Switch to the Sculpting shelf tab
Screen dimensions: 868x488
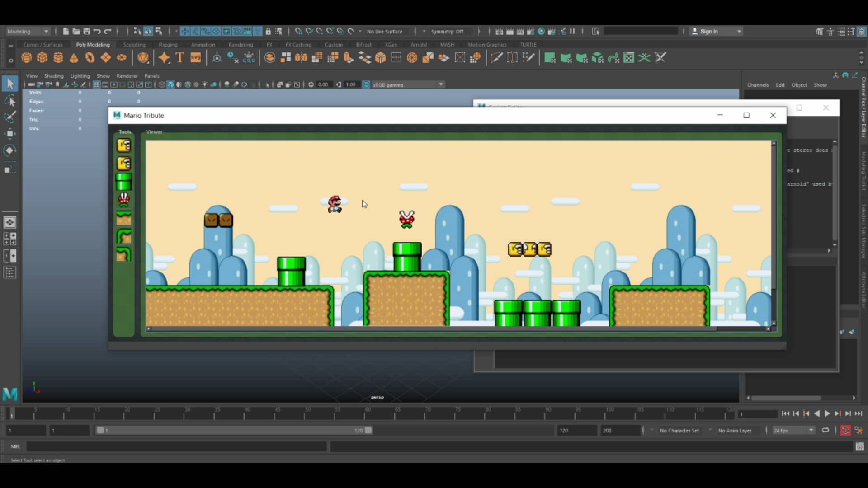[x=134, y=45]
